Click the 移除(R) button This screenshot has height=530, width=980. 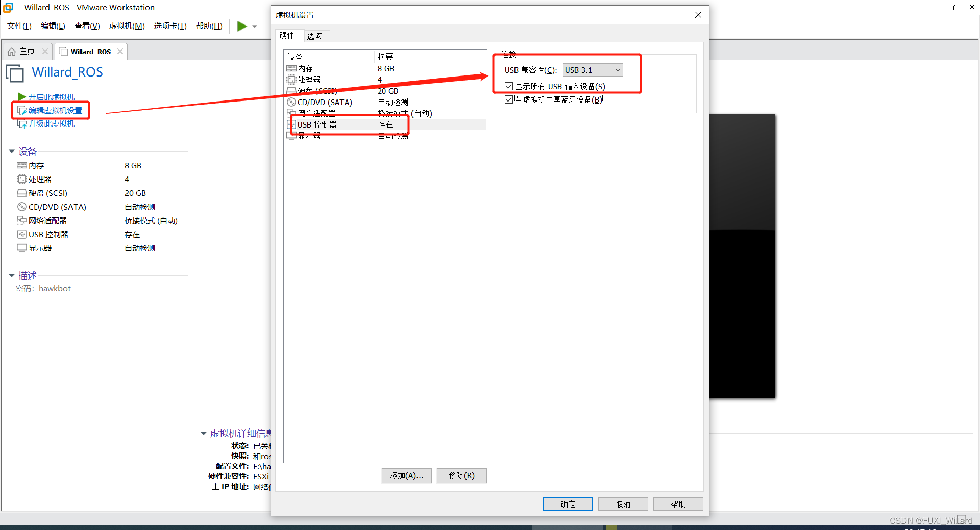[462, 475]
